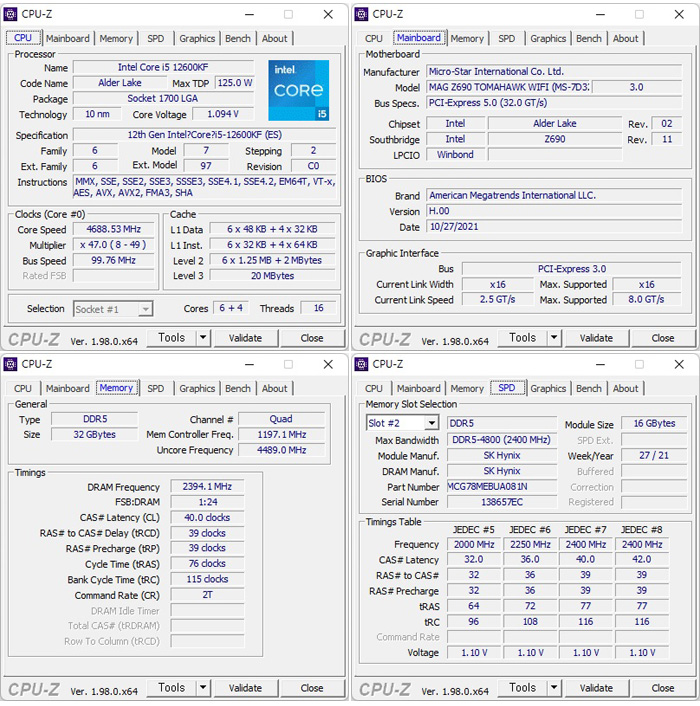Click the Bus Speed value 99.76 MHz

(x=114, y=260)
